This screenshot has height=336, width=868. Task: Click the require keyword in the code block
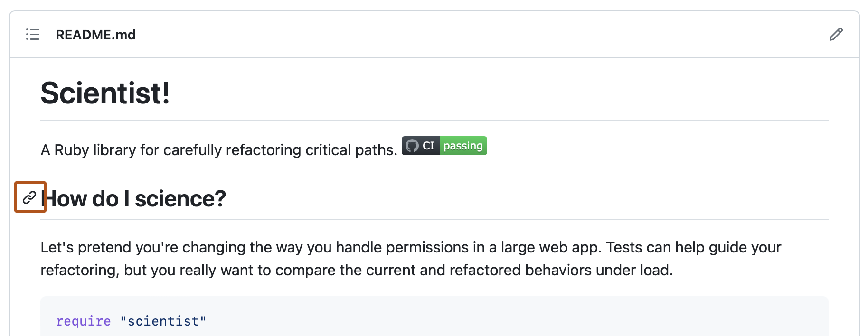click(x=83, y=321)
